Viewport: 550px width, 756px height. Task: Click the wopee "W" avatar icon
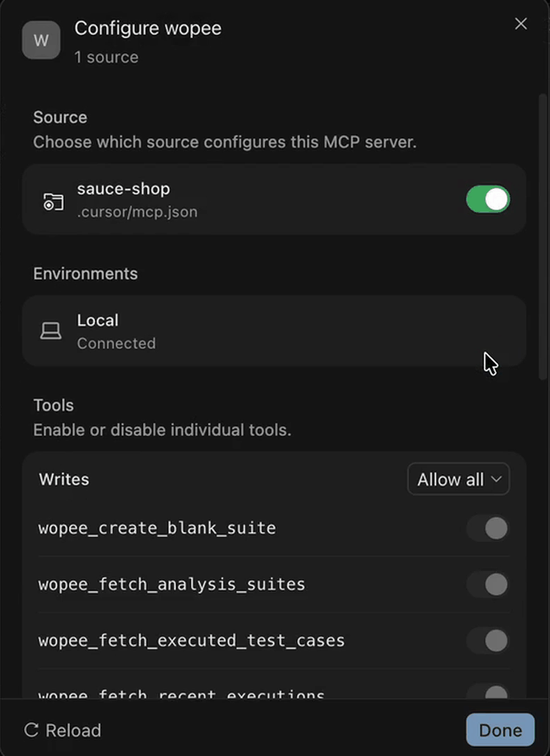click(41, 40)
